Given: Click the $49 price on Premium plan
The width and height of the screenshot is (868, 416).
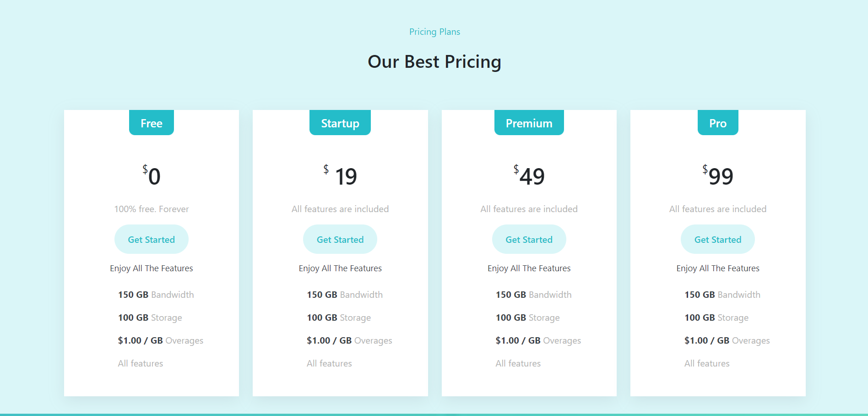Looking at the screenshot, I should click(529, 175).
